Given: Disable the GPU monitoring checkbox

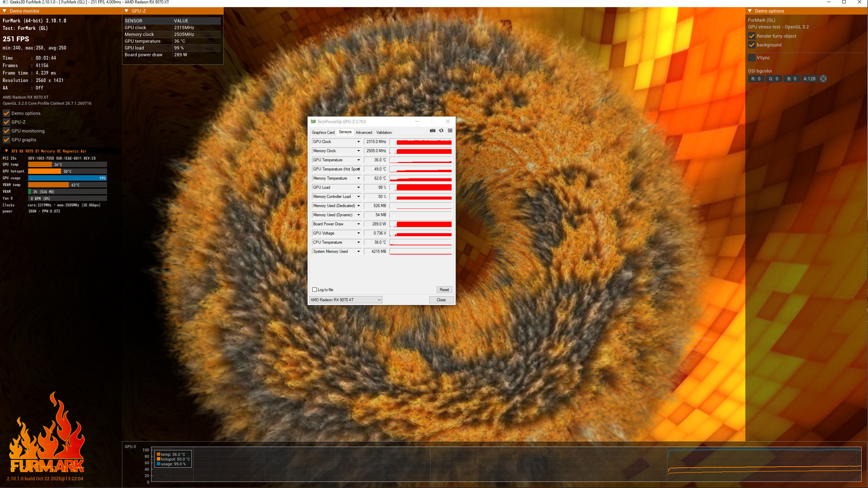Looking at the screenshot, I should pyautogui.click(x=6, y=131).
